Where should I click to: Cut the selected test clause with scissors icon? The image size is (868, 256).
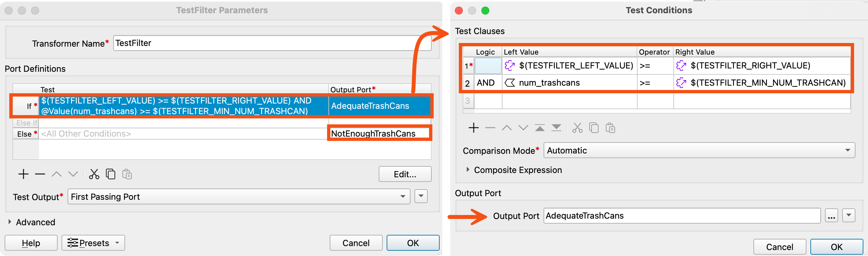(x=577, y=128)
